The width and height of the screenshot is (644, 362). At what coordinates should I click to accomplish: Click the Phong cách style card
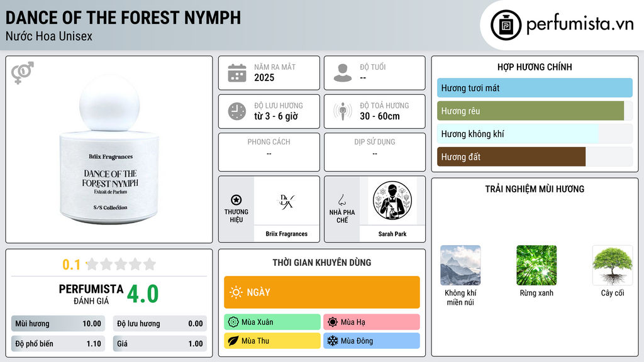point(269,152)
